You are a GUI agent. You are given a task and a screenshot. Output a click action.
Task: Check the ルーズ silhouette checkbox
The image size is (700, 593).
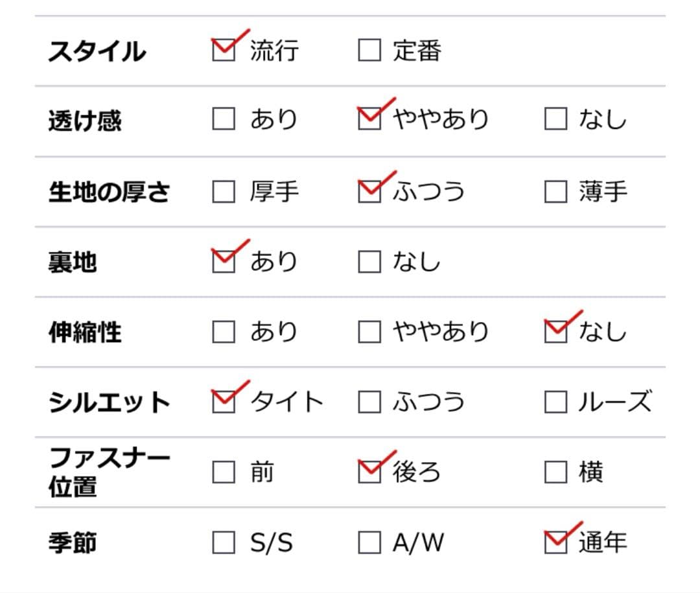pos(555,402)
